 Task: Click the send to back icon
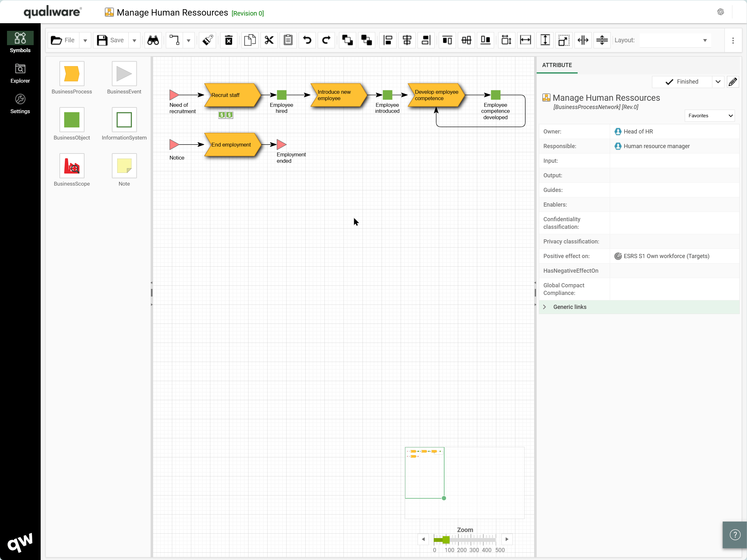pos(367,40)
